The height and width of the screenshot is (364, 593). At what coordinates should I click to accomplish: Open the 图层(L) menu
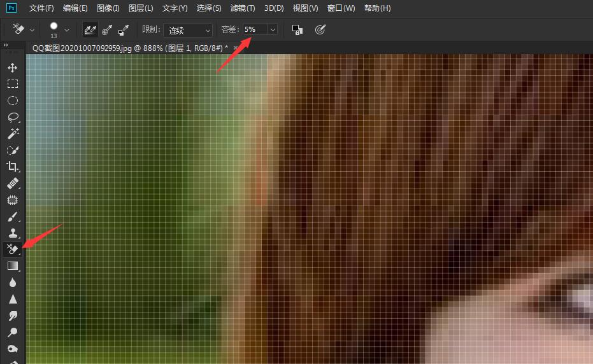click(141, 8)
